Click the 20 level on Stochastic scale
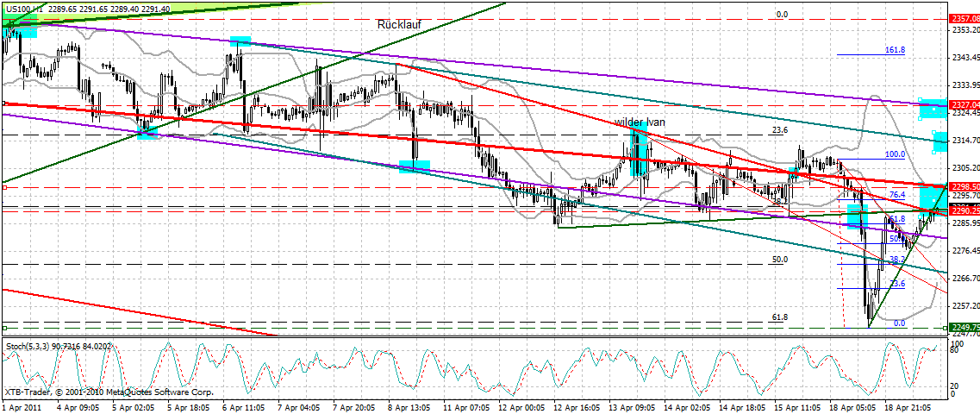This screenshot has width=980, height=414. pos(954,386)
